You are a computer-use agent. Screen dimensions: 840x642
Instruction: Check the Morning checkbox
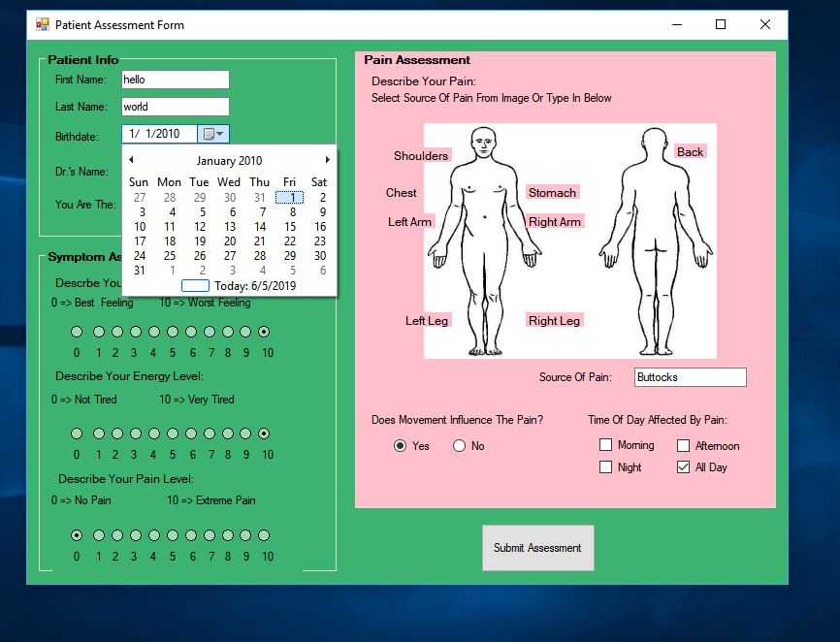point(605,444)
